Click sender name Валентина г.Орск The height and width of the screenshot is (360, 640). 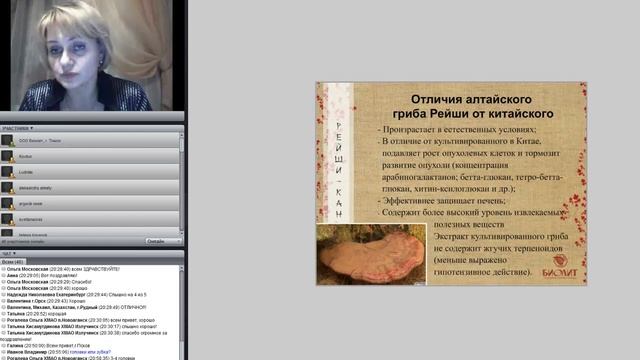click(x=26, y=301)
